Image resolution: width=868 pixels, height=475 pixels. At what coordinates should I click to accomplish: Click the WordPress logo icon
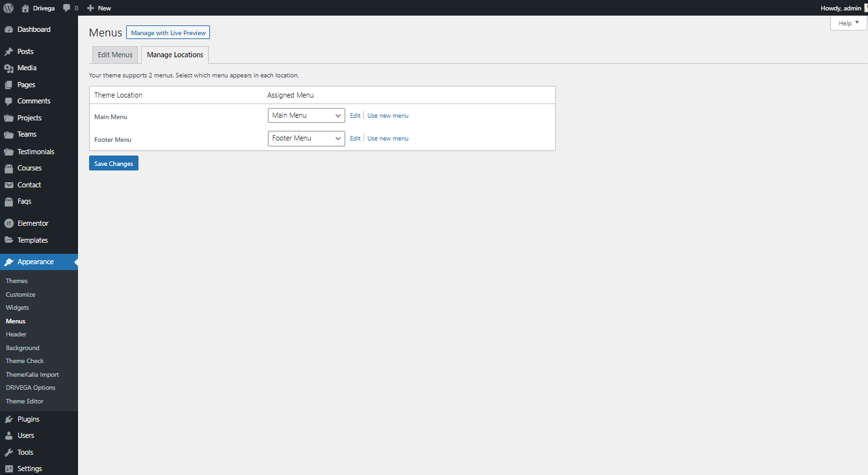point(8,8)
